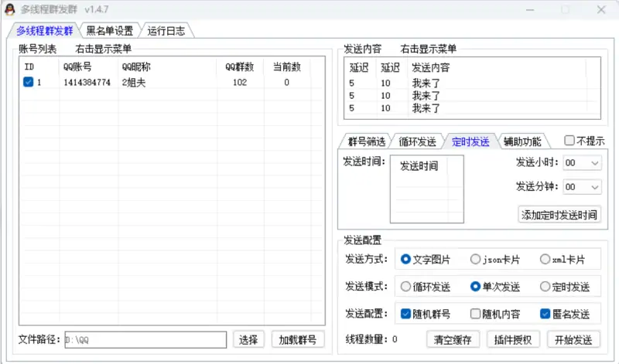The width and height of the screenshot is (619, 364).
Task: Click the 开始发送 button
Action: 573,339
